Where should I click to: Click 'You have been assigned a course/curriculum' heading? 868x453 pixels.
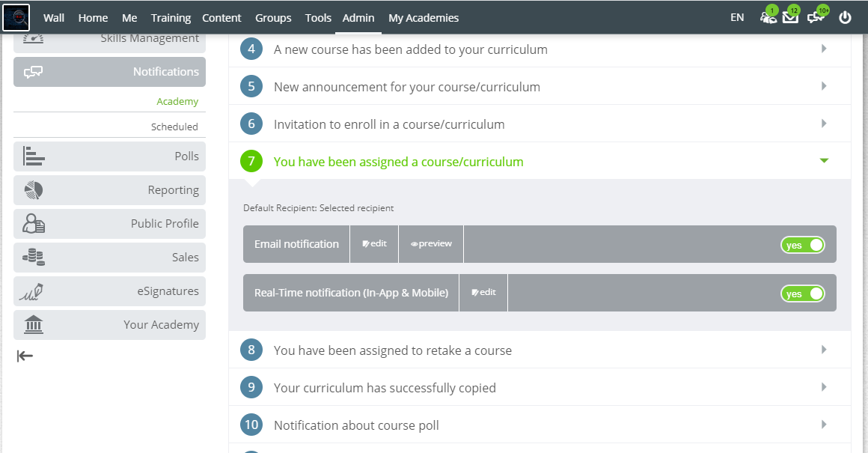pos(398,162)
